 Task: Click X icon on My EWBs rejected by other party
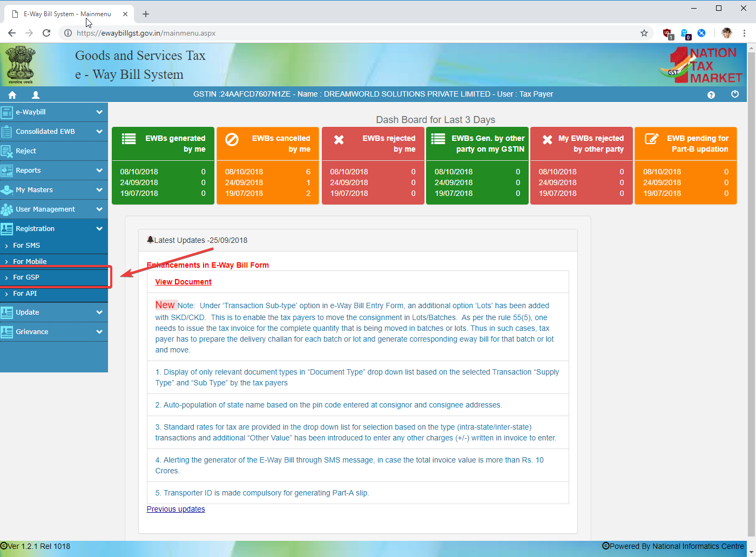[x=547, y=140]
